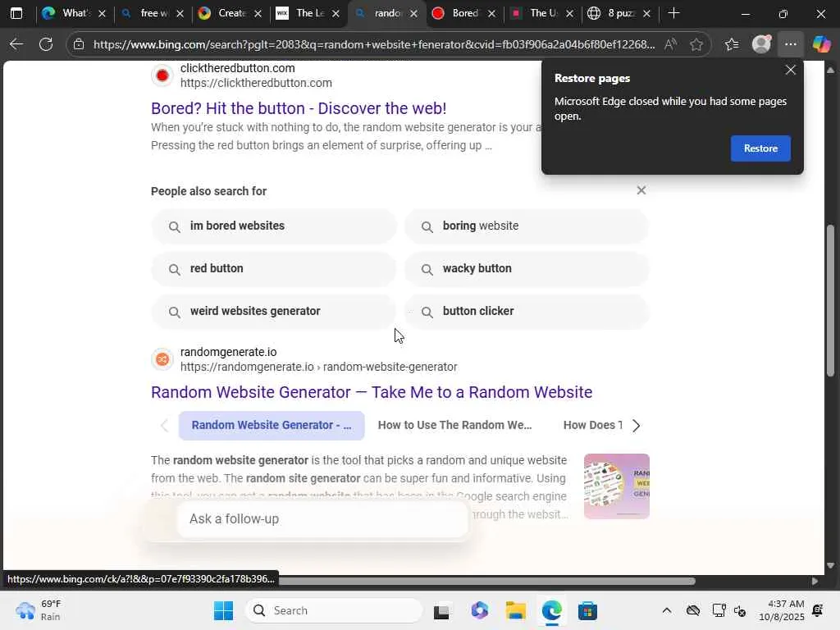This screenshot has width=840, height=630.
Task: Add this page to favorites star
Action: point(696,44)
